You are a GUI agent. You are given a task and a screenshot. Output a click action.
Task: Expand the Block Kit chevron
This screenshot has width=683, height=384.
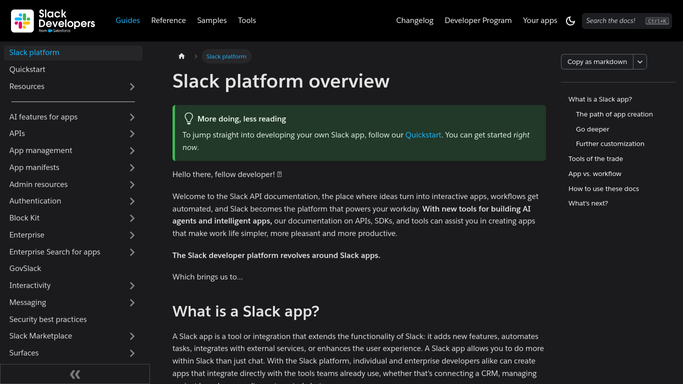(132, 218)
